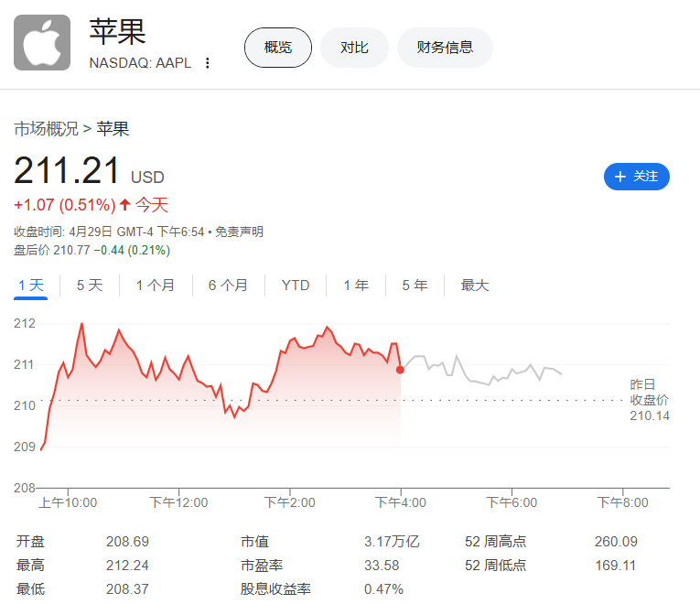Select the 5 天 chart range

(90, 285)
